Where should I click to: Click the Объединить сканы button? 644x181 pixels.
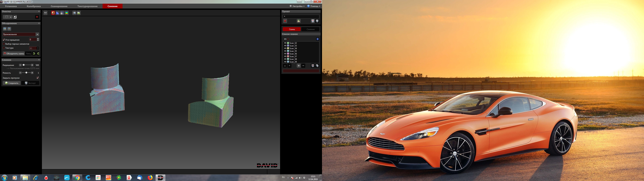pos(14,53)
